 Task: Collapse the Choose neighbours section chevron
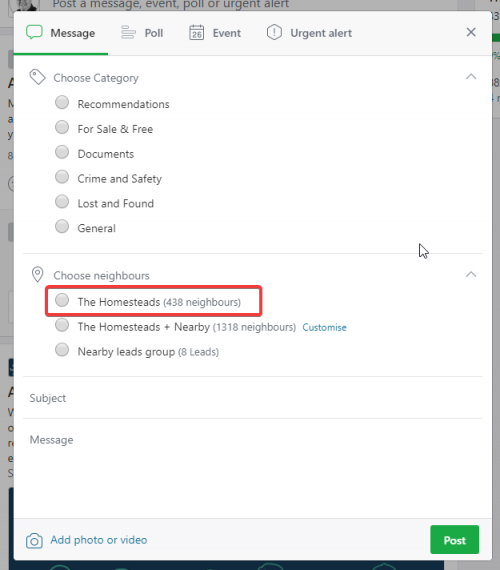[x=471, y=274]
